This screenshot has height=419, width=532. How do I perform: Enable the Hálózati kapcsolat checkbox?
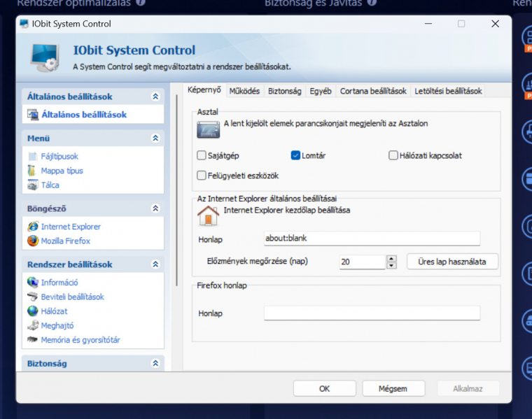[x=393, y=155]
